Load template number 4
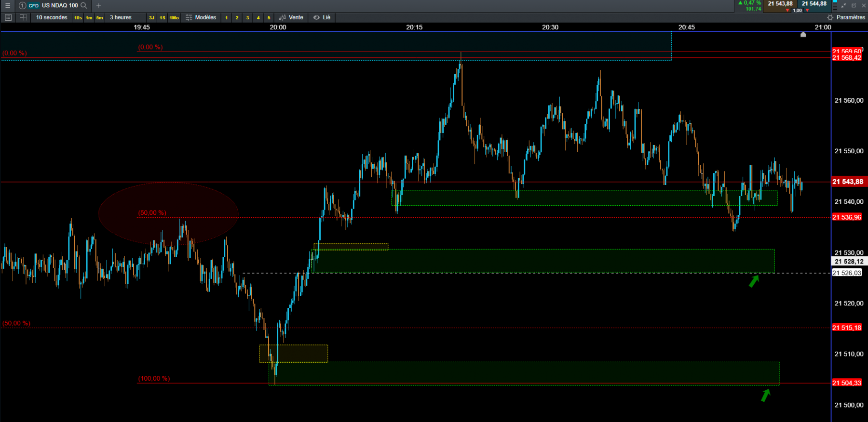 click(258, 18)
